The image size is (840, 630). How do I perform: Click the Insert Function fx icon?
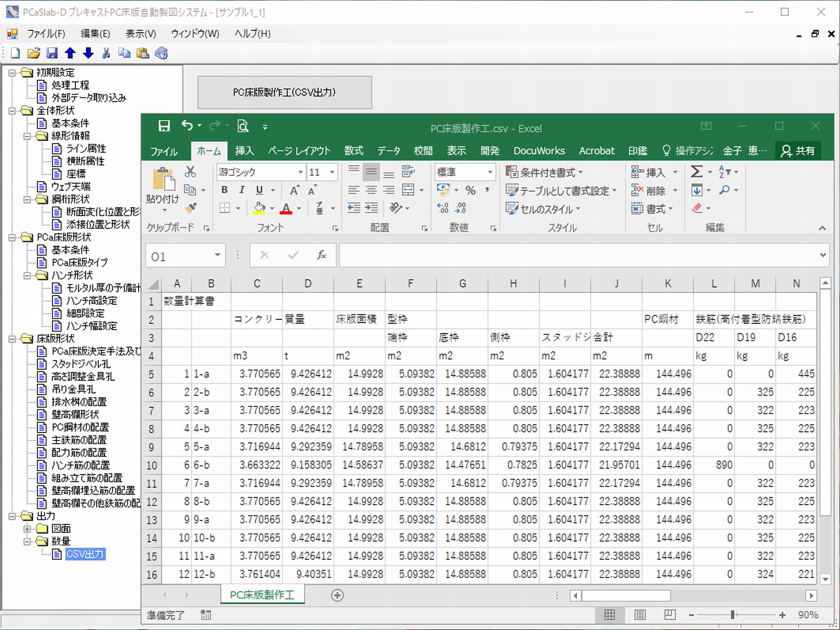click(x=321, y=255)
